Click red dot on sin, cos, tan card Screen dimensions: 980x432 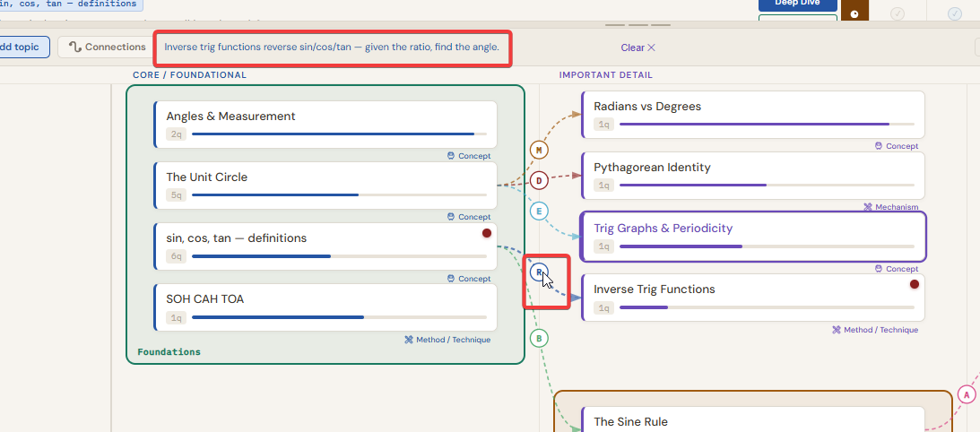(x=487, y=233)
